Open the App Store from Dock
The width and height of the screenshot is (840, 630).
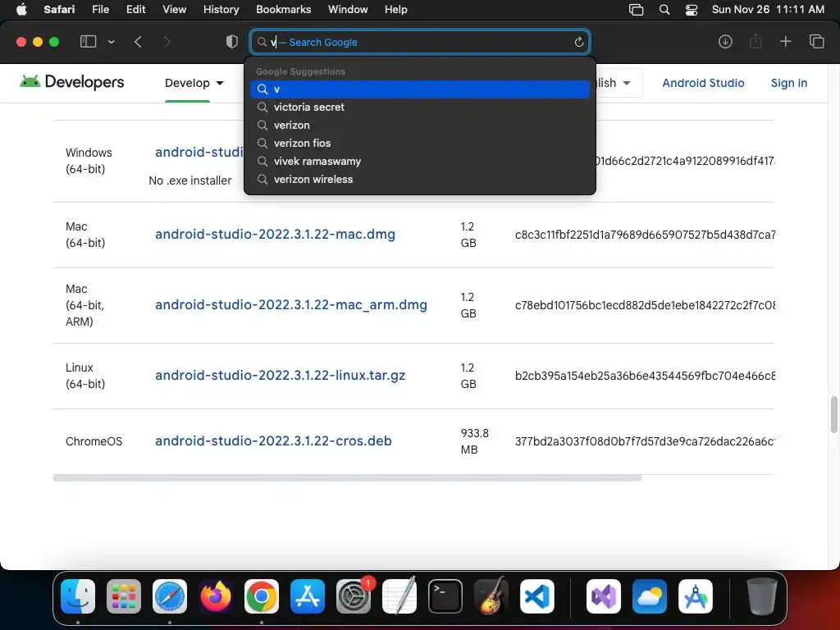[x=308, y=596]
